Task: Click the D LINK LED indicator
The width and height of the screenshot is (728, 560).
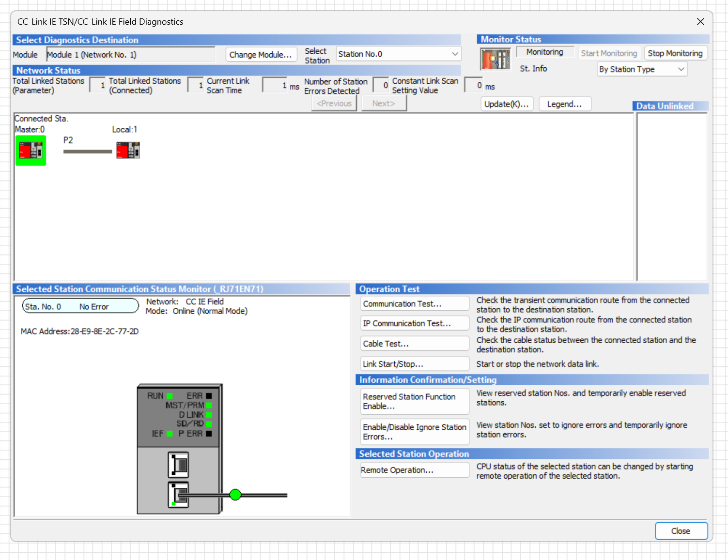Action: 209,415
